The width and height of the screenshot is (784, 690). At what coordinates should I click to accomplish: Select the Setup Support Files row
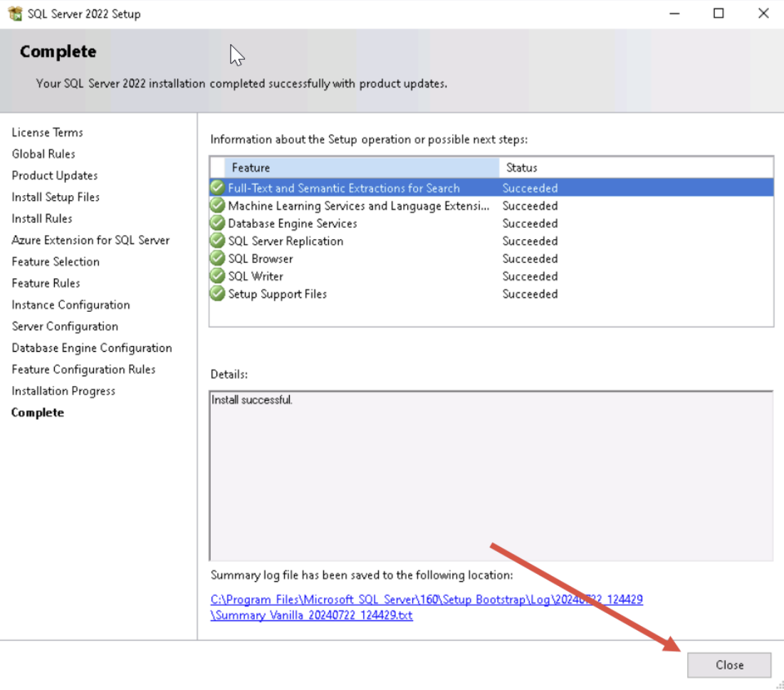(491, 293)
